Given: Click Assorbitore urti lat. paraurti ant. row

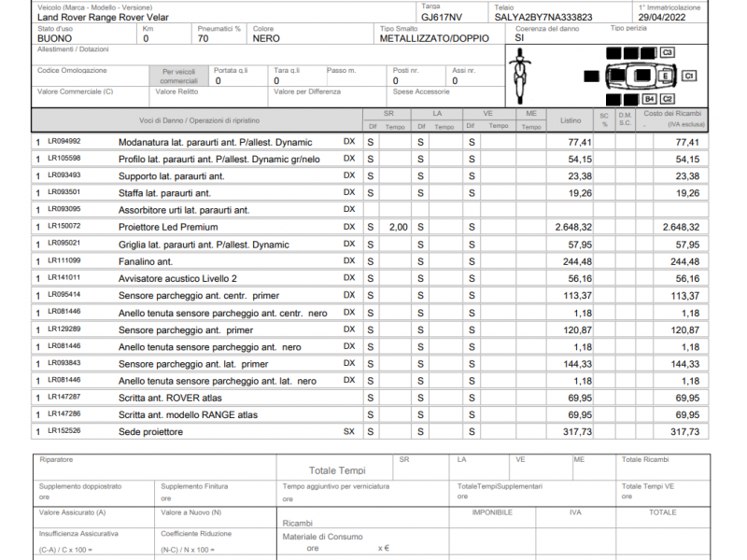Looking at the screenshot, I should point(370,209).
